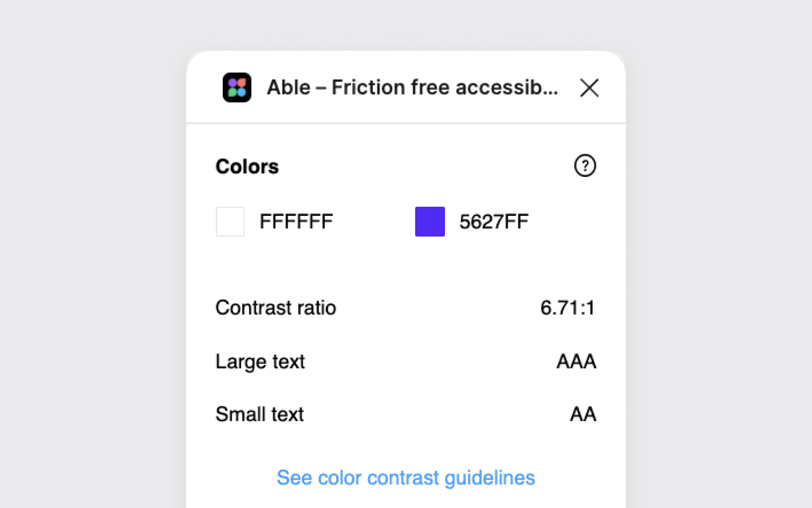
Task: Select the colorful grid icon in the header
Action: (x=237, y=87)
